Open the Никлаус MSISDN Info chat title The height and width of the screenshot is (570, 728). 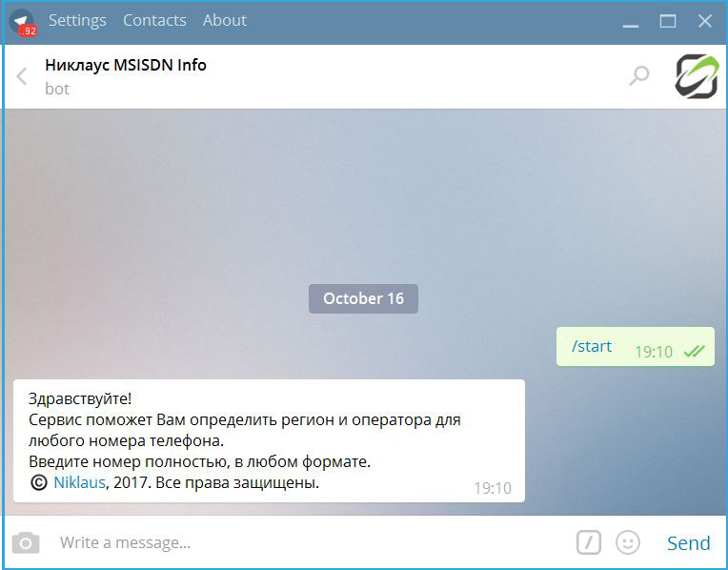(x=126, y=66)
